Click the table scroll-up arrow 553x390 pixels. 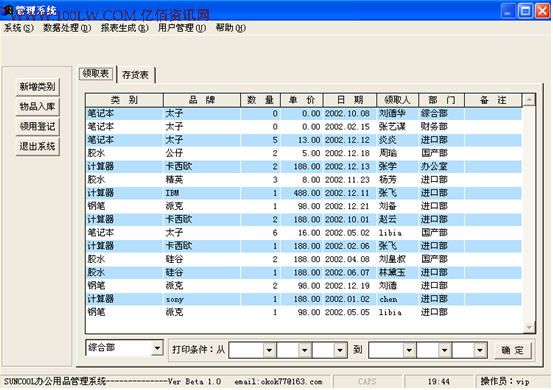tap(529, 100)
